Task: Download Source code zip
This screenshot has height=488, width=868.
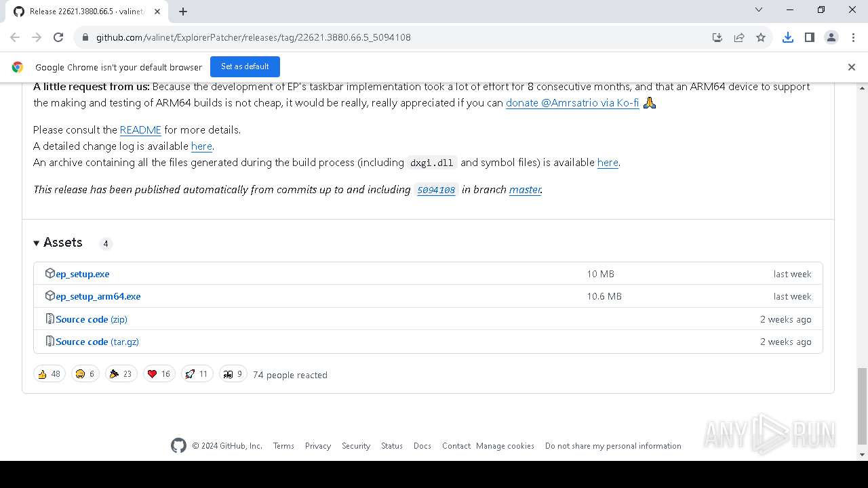Action: click(x=91, y=319)
